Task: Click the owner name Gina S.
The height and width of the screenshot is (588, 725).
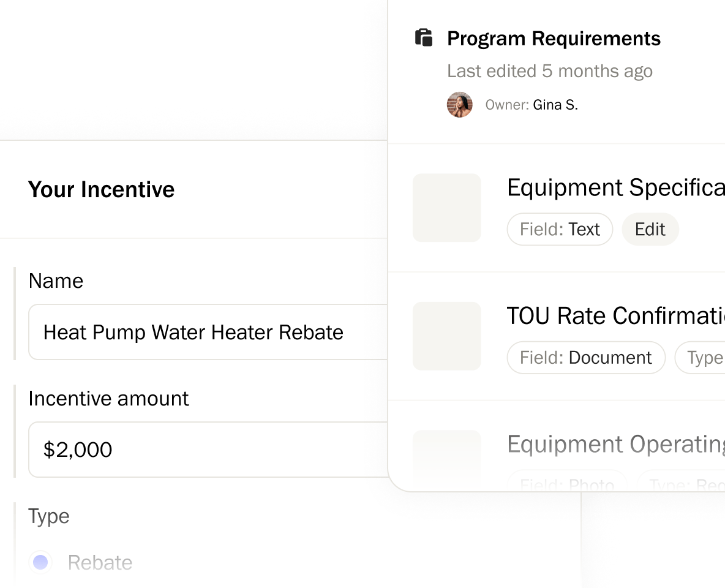Action: pyautogui.click(x=555, y=105)
